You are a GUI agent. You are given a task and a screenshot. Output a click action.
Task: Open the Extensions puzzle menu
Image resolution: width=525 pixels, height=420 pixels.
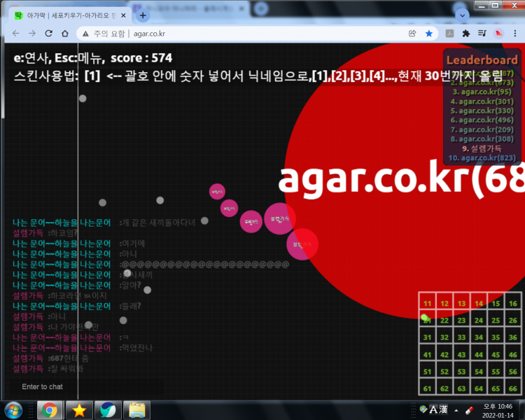466,34
